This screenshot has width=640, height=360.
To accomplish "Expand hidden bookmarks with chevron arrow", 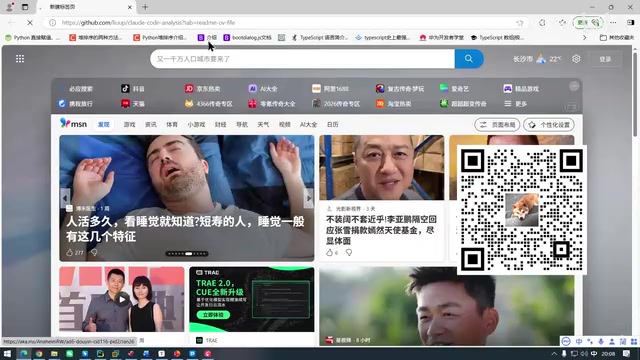I will [584, 38].
